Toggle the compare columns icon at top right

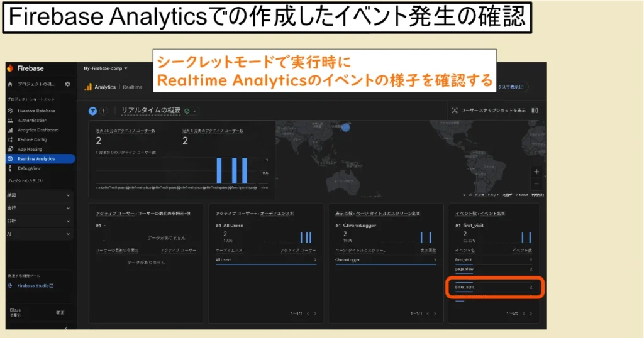pos(535,111)
